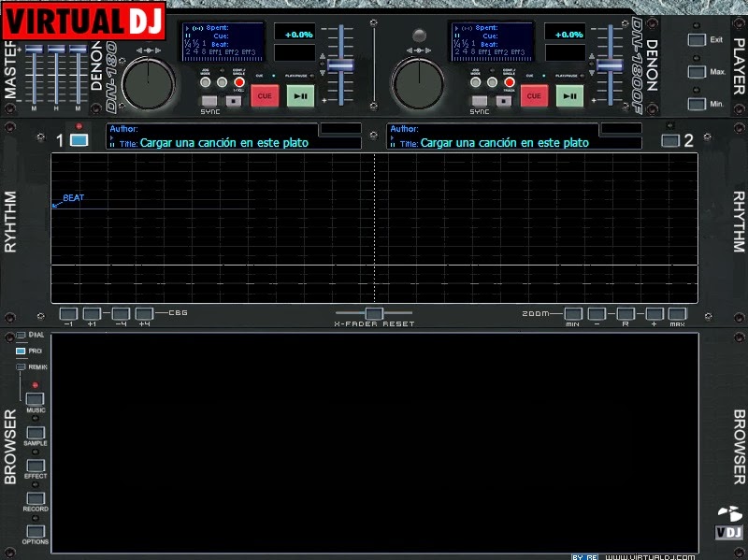Start playback with deck 2 play/pause button

coord(569,96)
